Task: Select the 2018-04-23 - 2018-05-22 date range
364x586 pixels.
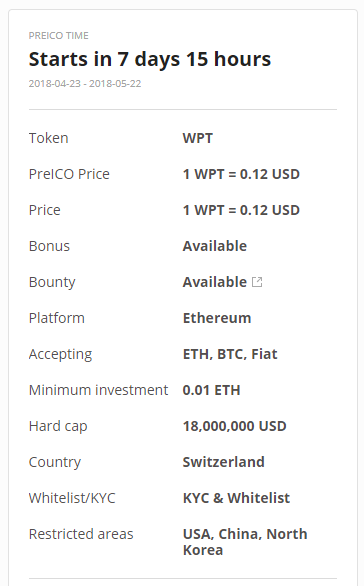Action: [x=85, y=83]
